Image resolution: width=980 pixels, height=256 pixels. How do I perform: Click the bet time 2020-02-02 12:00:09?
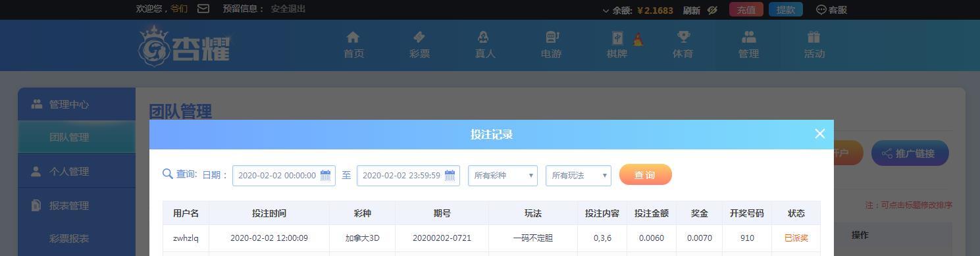pos(269,238)
